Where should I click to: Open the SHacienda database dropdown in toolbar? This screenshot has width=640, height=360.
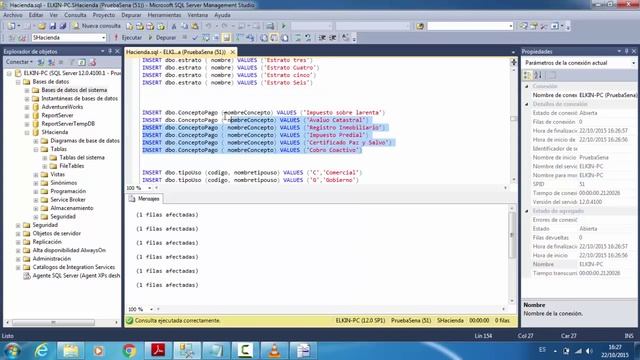tap(103, 38)
